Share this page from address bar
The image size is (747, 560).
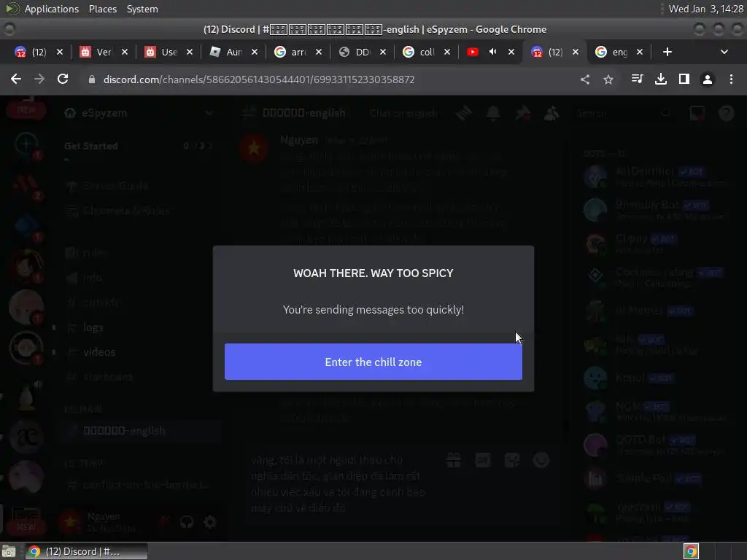pyautogui.click(x=585, y=79)
